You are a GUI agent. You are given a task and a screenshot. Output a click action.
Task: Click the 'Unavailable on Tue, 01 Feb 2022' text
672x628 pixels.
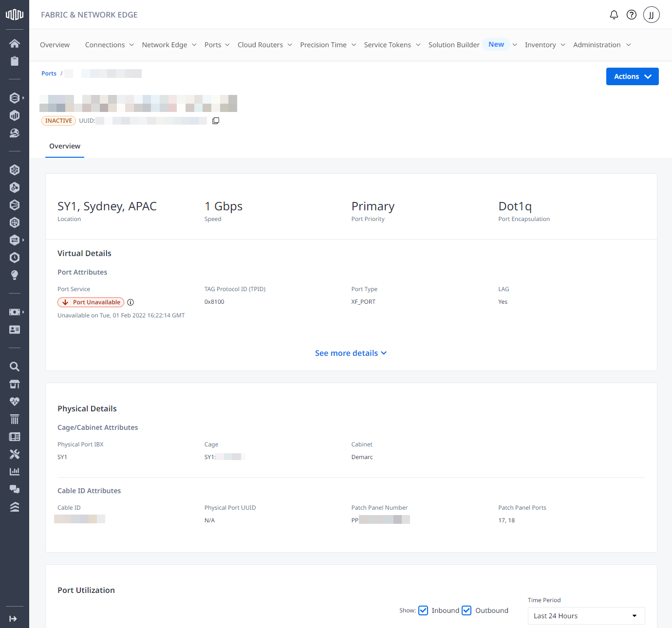click(x=121, y=315)
